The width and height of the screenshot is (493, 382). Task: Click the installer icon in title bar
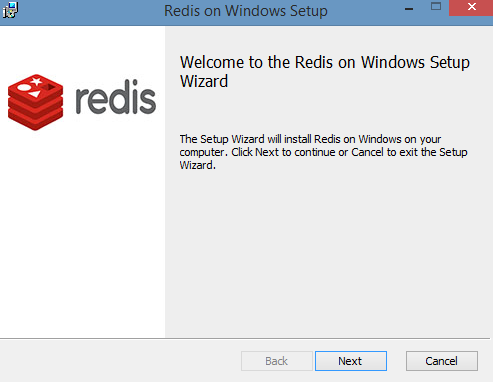pos(10,10)
